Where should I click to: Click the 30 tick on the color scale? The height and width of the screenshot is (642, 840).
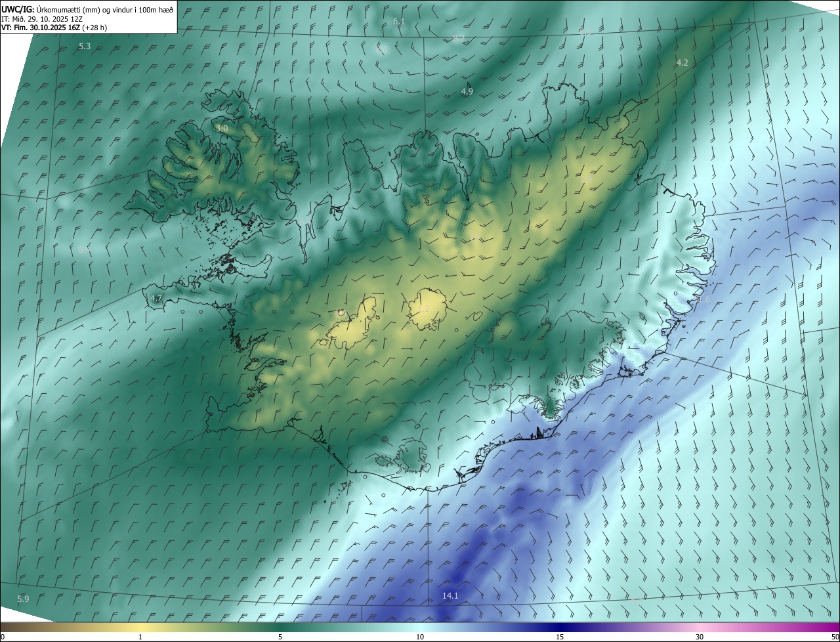700,637
